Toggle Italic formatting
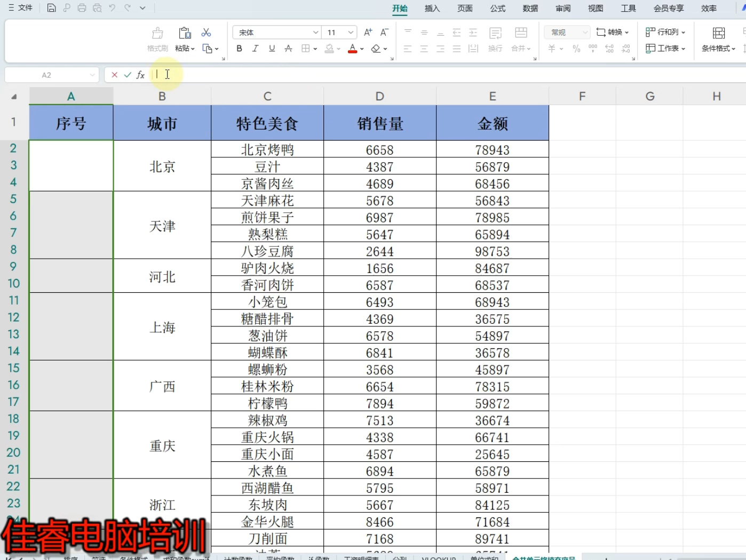The height and width of the screenshot is (560, 746). [x=256, y=49]
